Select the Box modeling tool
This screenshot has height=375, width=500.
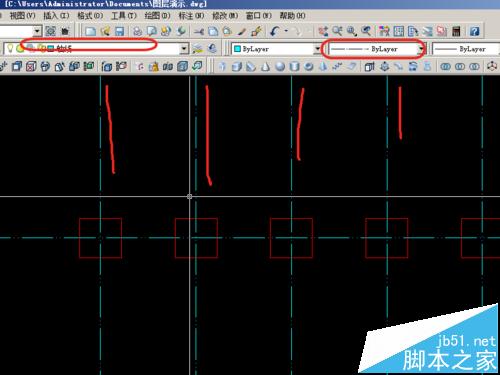pyautogui.click(x=237, y=67)
